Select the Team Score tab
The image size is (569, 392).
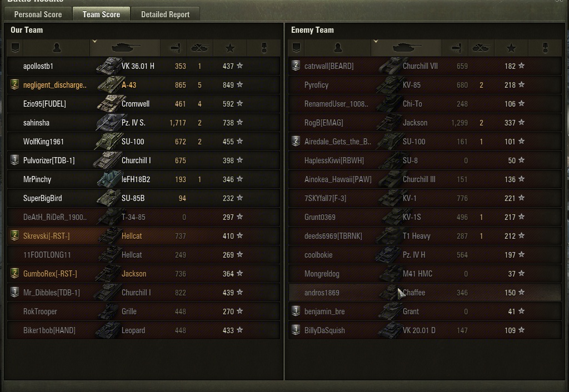pos(101,14)
